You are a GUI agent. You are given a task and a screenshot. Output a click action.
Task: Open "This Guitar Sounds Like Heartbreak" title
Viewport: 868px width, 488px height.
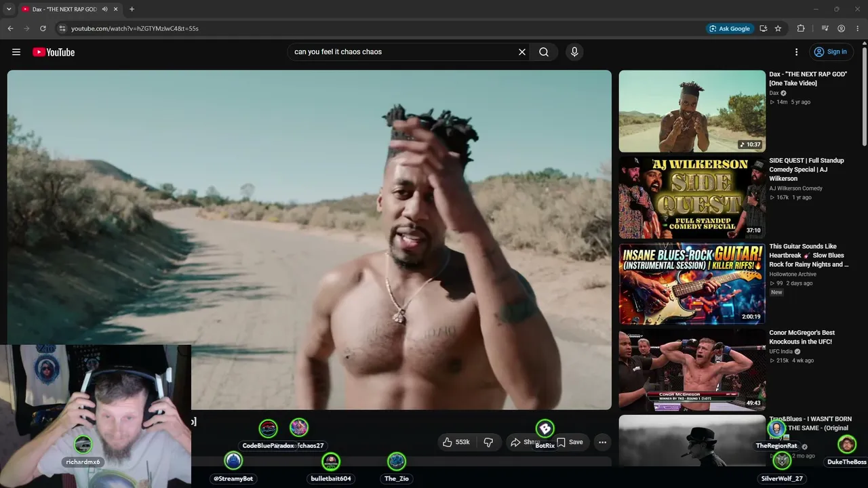[x=808, y=256]
